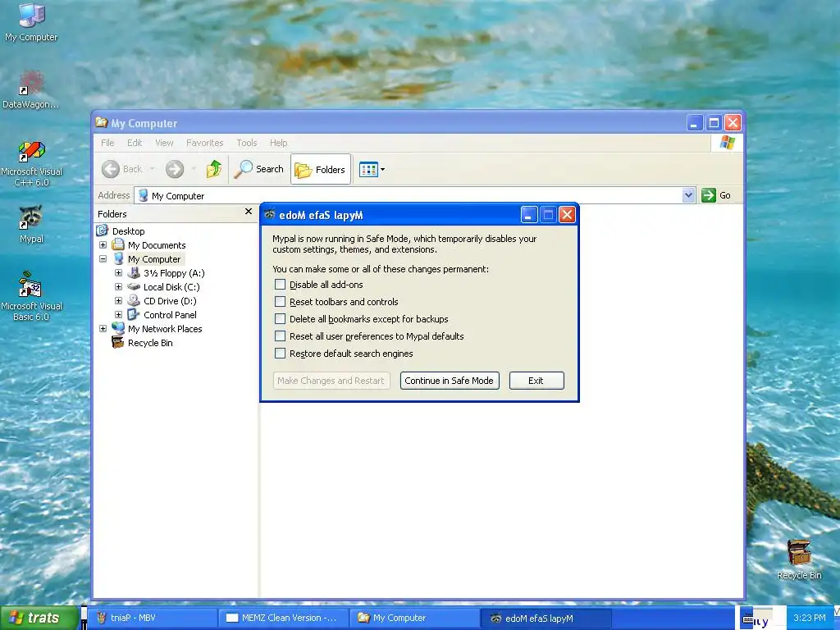Open the File menu
The width and height of the screenshot is (840, 630).
pos(107,143)
